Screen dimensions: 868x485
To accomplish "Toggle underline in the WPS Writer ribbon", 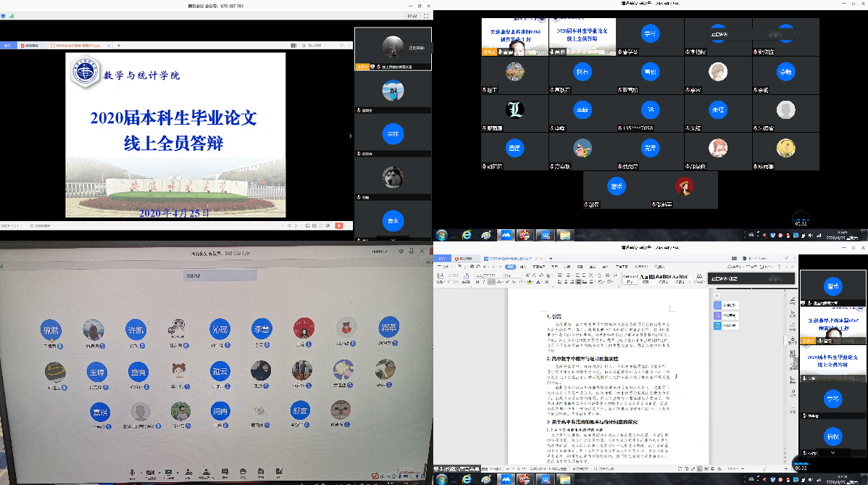I will coord(491,282).
